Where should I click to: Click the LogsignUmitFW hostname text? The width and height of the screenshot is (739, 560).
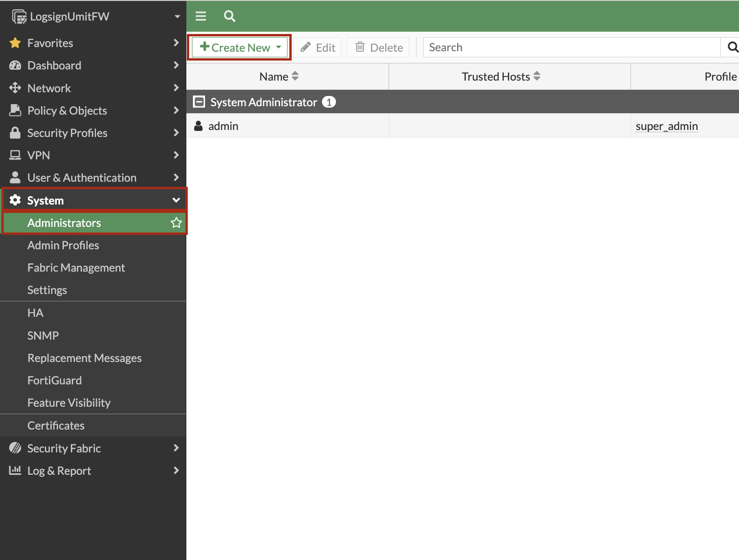pos(69,17)
